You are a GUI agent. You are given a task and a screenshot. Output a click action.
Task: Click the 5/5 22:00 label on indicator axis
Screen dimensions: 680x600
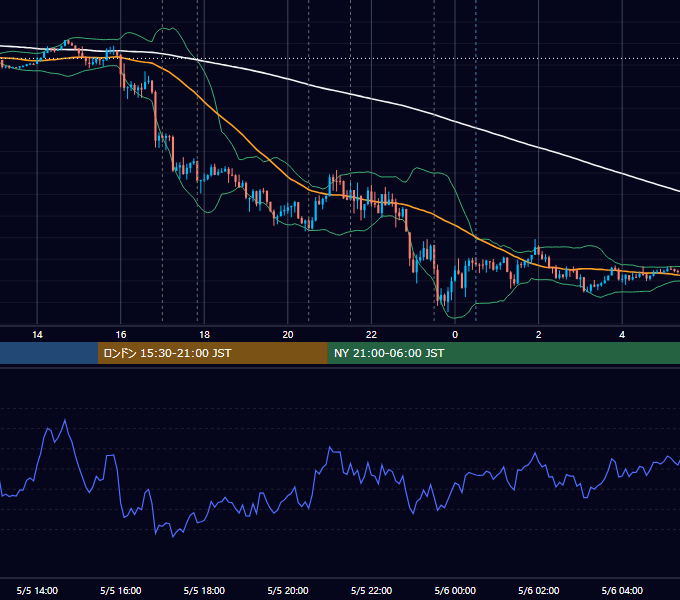pyautogui.click(x=371, y=590)
